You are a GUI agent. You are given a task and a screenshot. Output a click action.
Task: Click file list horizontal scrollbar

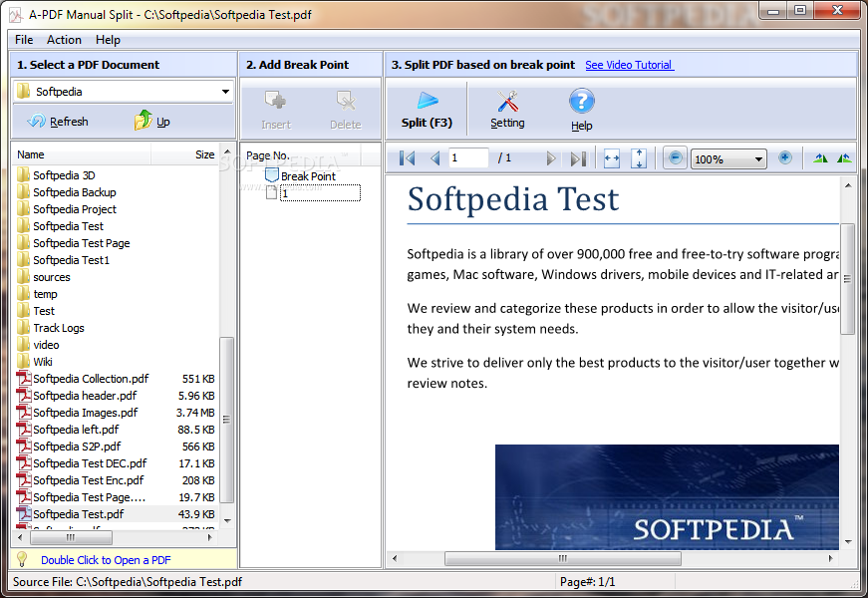click(x=71, y=537)
